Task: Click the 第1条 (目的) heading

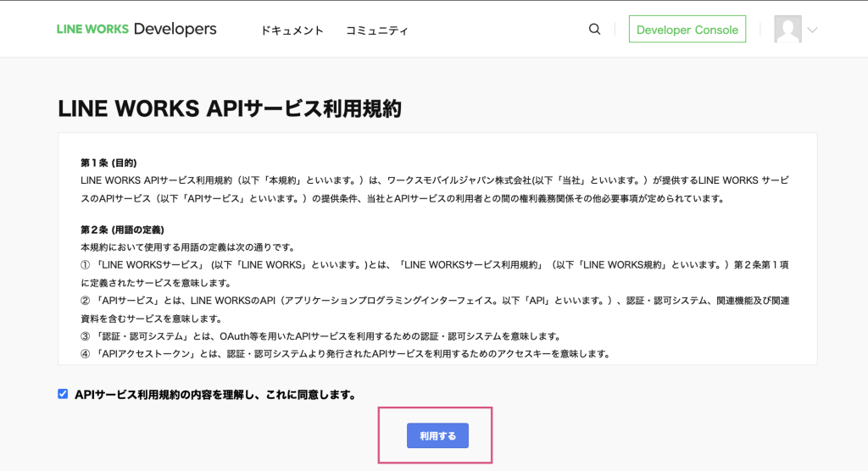Action: 108,163
